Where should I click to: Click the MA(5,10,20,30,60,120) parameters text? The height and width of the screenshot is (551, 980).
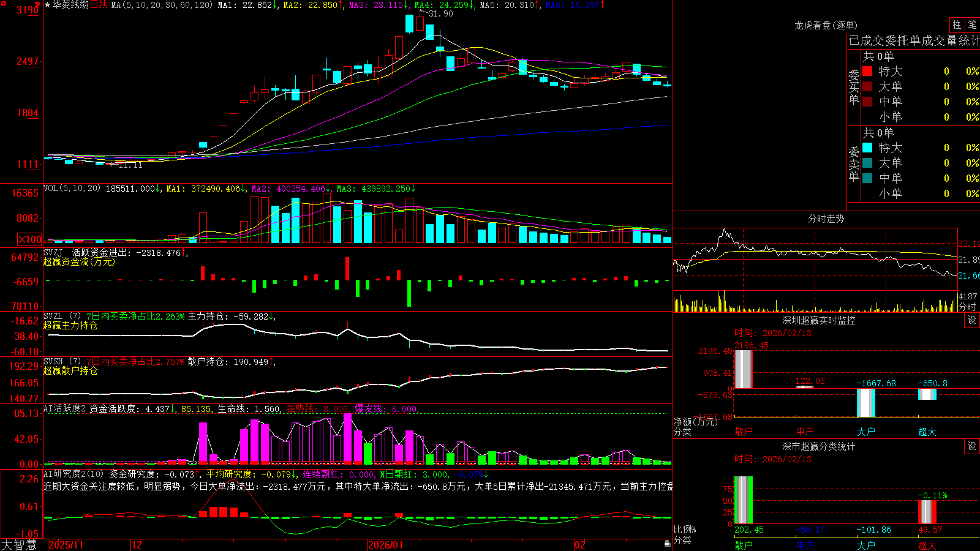[162, 5]
